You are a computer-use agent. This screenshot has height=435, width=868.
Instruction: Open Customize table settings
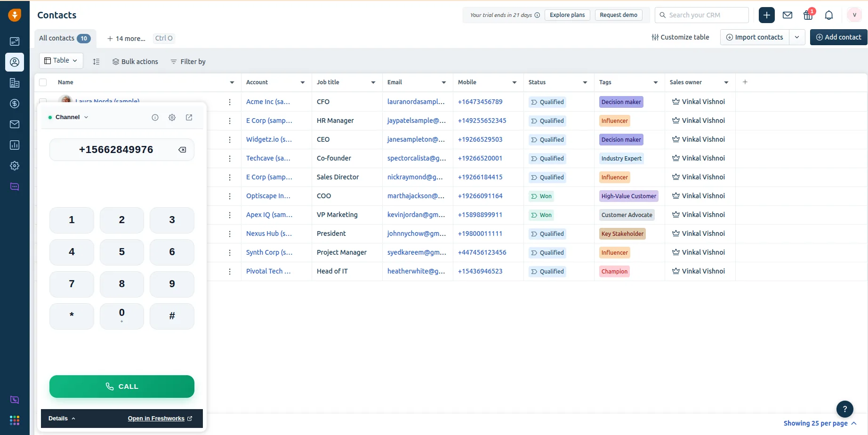(x=680, y=37)
